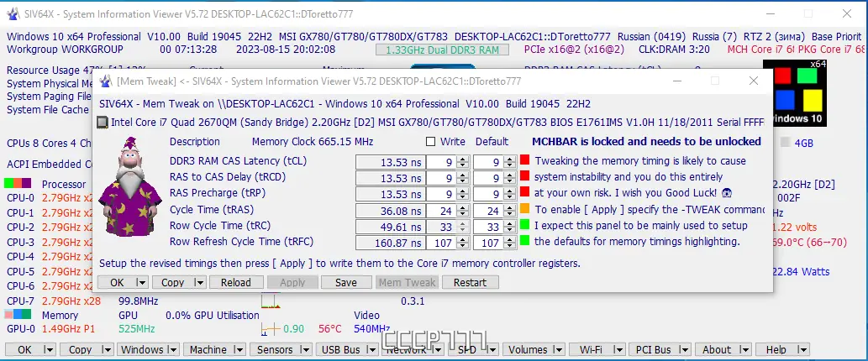Click the CPU-0 row label
Viewport: 868px width, 361px height.
[20, 198]
